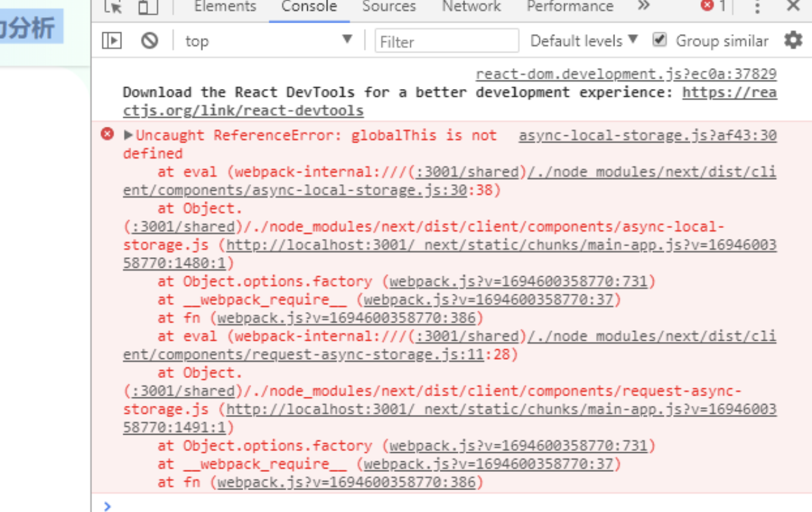Open the Default levels dropdown
812x512 pixels.
pos(583,41)
